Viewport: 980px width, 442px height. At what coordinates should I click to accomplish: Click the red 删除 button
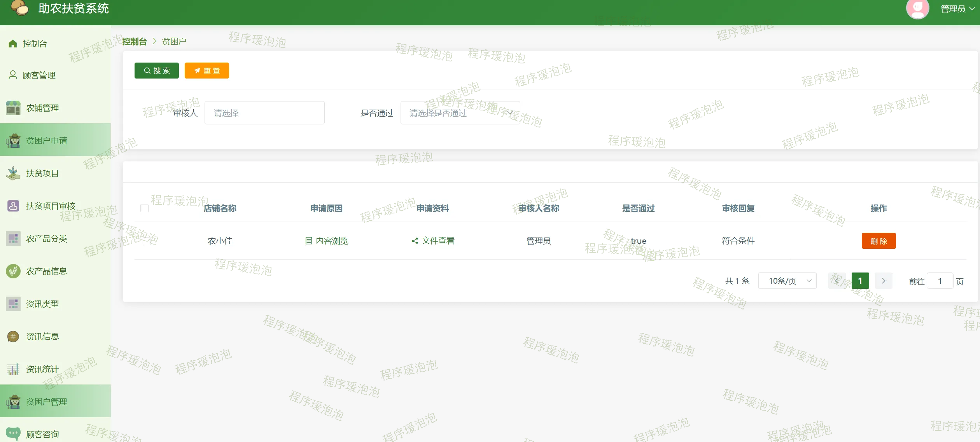point(878,241)
